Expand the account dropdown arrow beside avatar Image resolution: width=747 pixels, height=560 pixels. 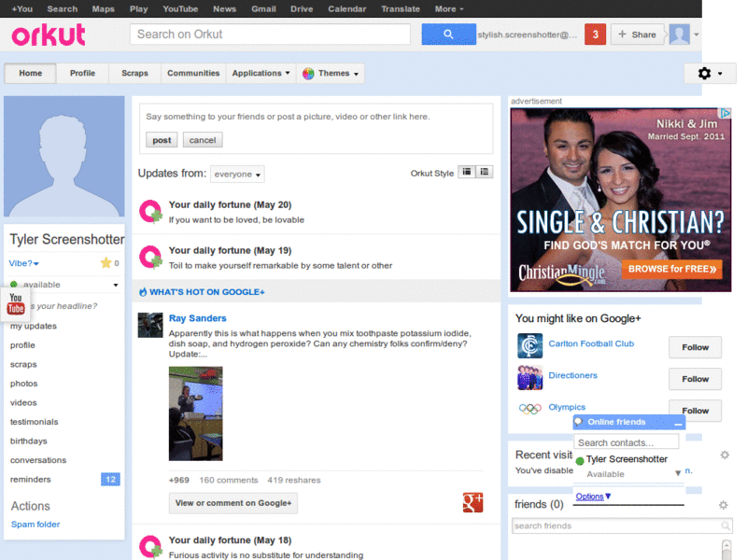(696, 35)
